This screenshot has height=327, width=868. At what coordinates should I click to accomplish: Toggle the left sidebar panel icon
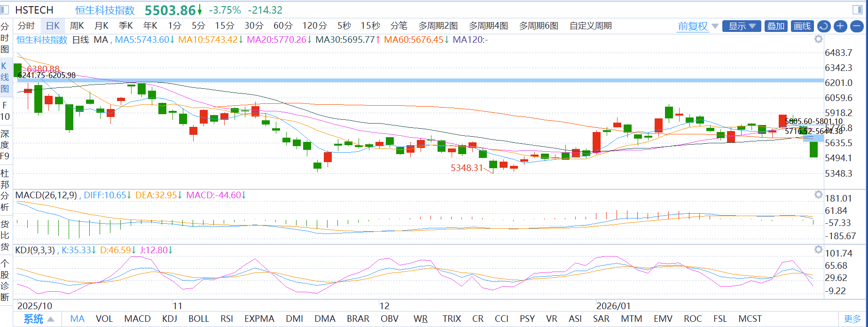point(5,9)
